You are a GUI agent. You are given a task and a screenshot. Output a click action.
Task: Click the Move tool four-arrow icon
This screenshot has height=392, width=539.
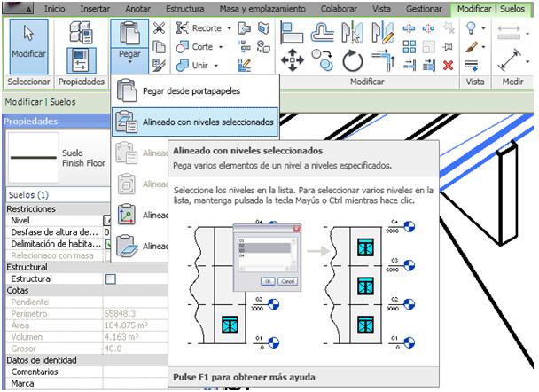point(293,60)
